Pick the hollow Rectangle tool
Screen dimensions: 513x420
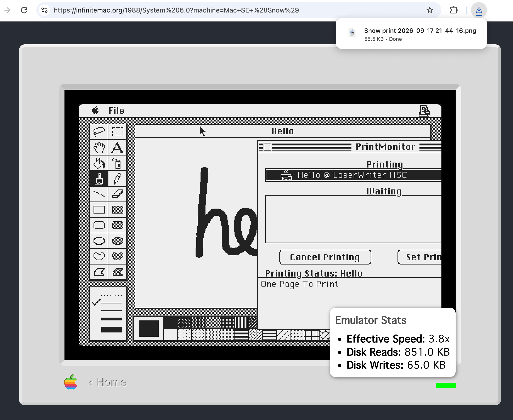click(99, 210)
